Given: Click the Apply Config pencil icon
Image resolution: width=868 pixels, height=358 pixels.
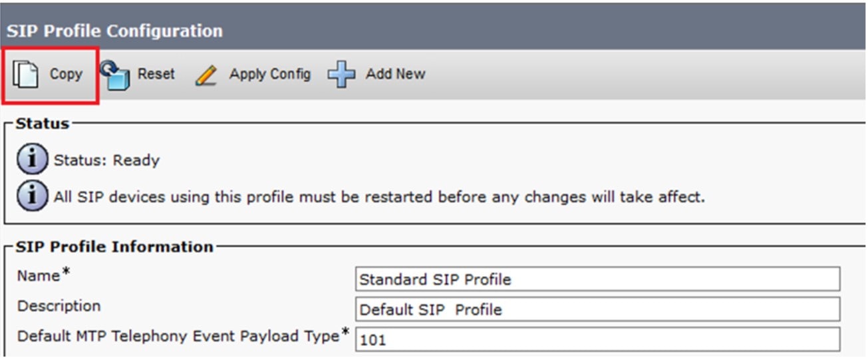Looking at the screenshot, I should click(x=206, y=75).
